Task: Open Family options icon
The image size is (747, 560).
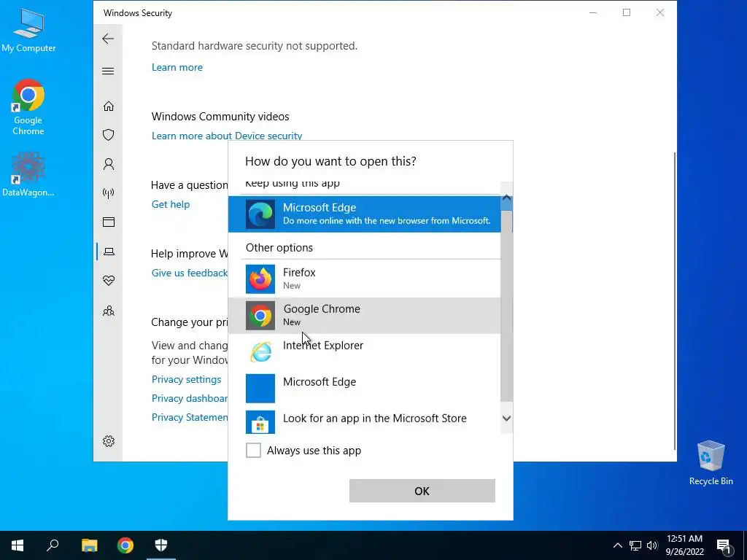Action: coord(109,311)
